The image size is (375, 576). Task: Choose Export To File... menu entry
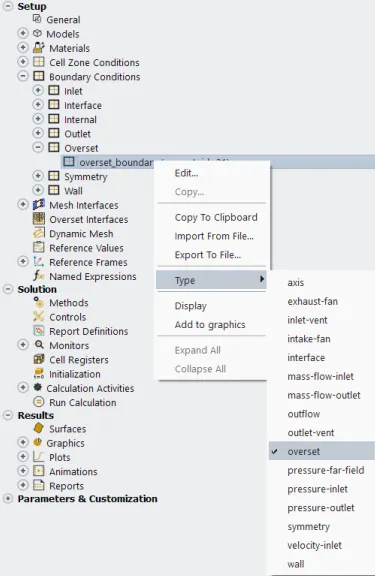(x=212, y=255)
